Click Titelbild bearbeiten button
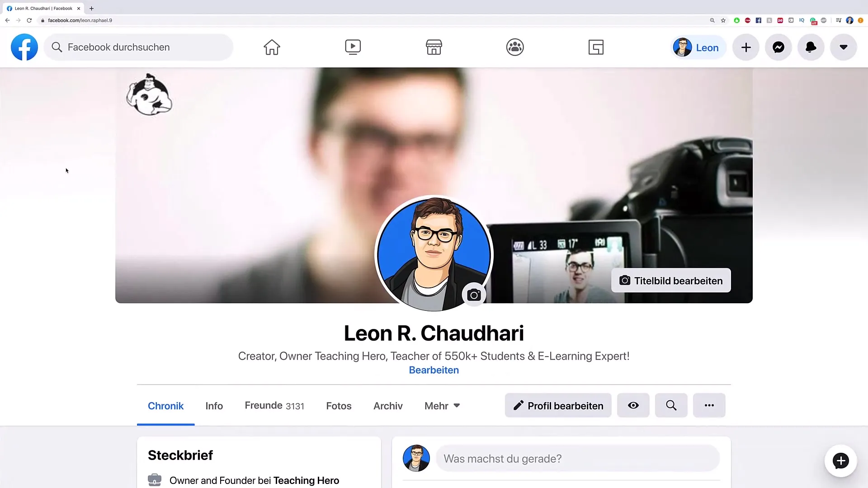The height and width of the screenshot is (488, 868). 671,280
